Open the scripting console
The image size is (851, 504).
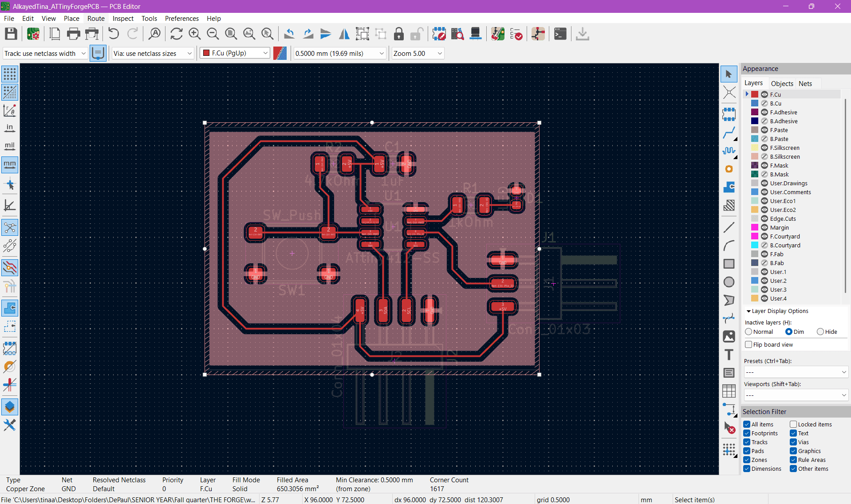coord(560,34)
